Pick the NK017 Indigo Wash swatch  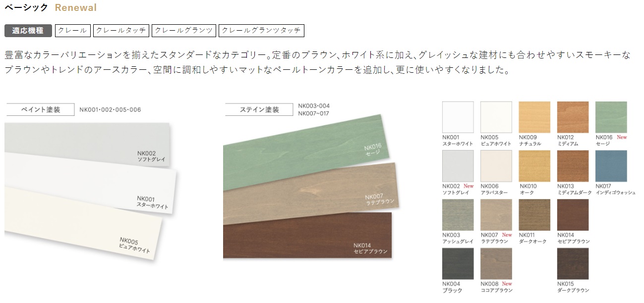click(611, 166)
